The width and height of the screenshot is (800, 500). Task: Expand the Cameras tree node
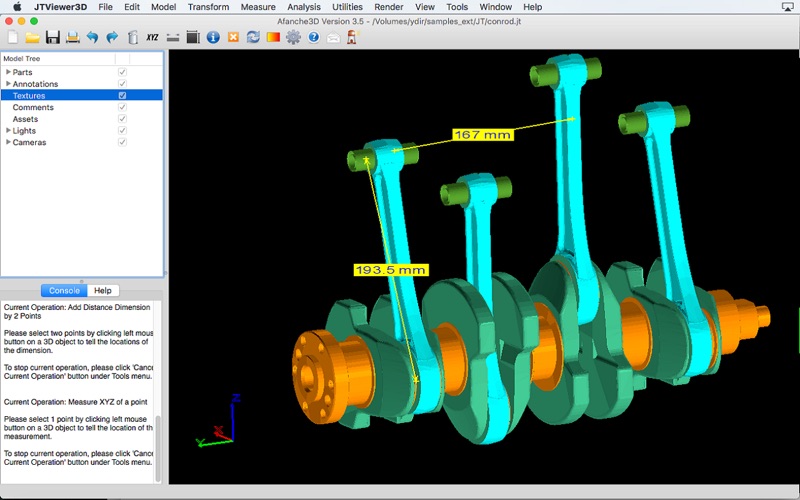coord(8,142)
